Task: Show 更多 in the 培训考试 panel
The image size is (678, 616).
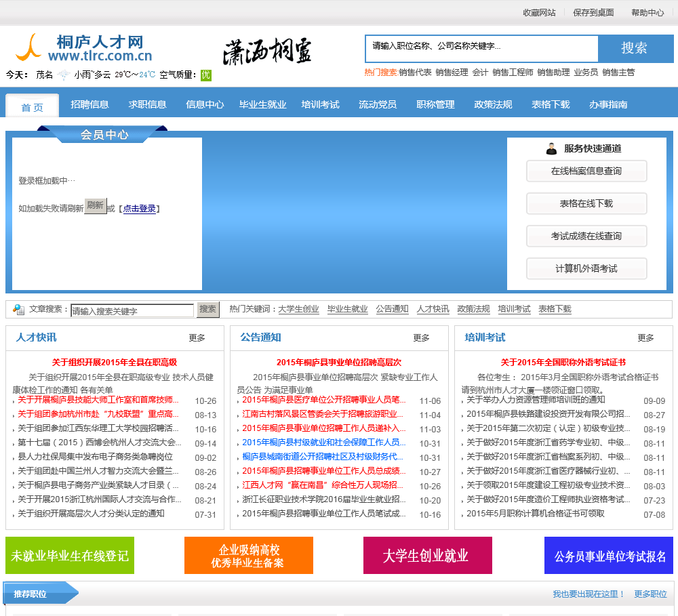Action: 645,337
